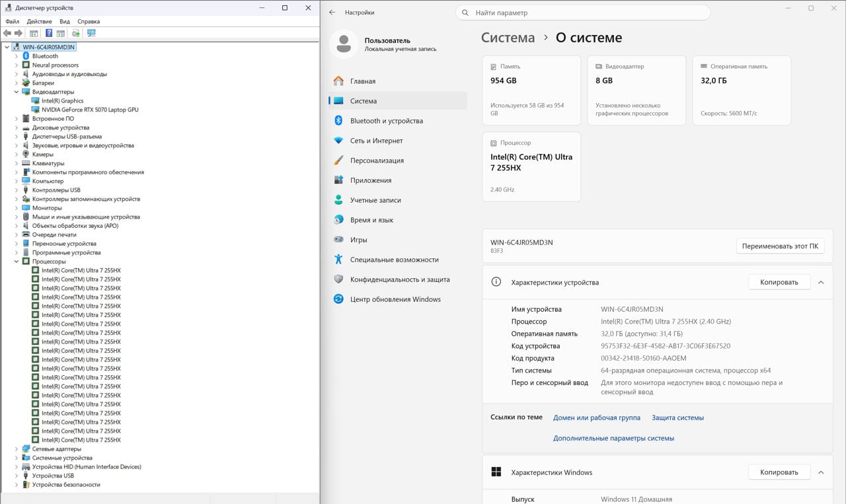Viewport: 846px width, 504px height.
Task: Click the Back arrow in Device Manager toolbar
Action: click(7, 33)
